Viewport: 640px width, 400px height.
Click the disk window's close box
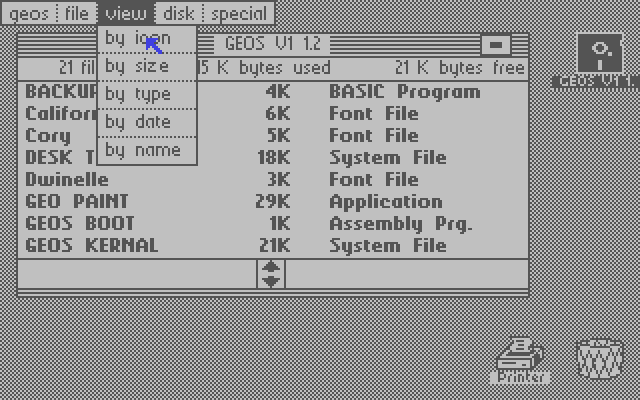[495, 44]
